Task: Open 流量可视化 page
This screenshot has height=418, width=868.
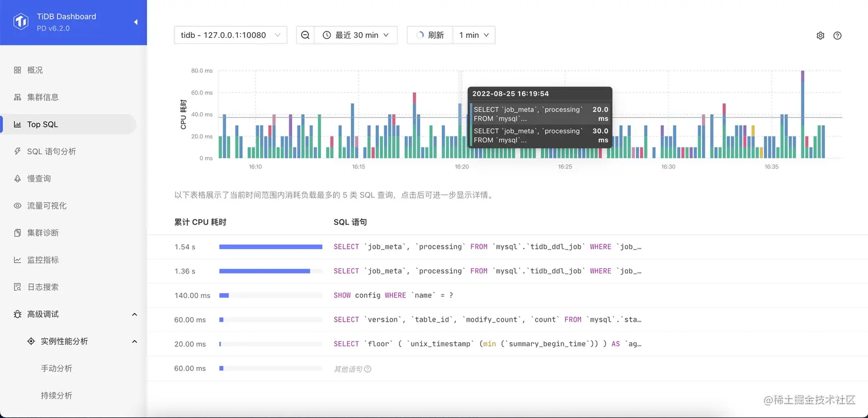Action: pyautogui.click(x=69, y=206)
